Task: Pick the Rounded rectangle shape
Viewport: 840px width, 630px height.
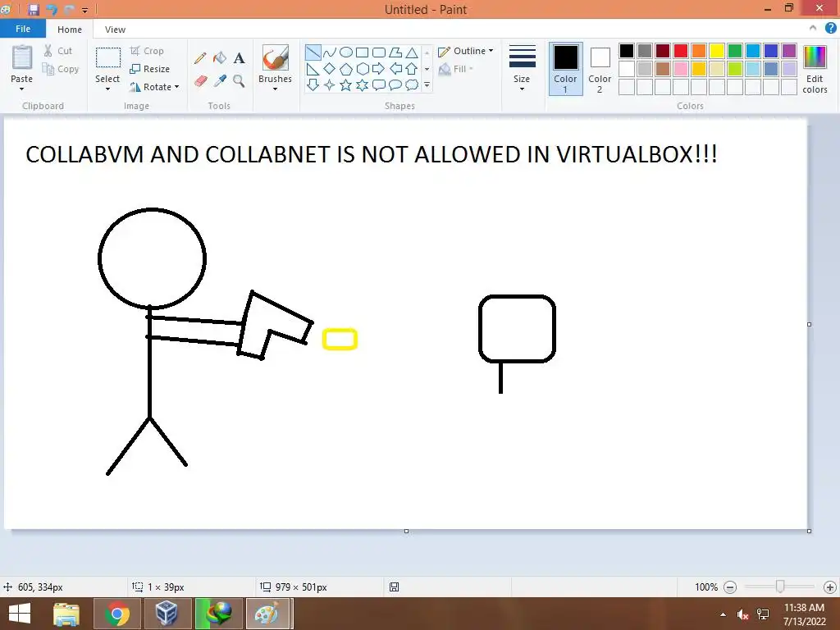Action: click(x=379, y=52)
